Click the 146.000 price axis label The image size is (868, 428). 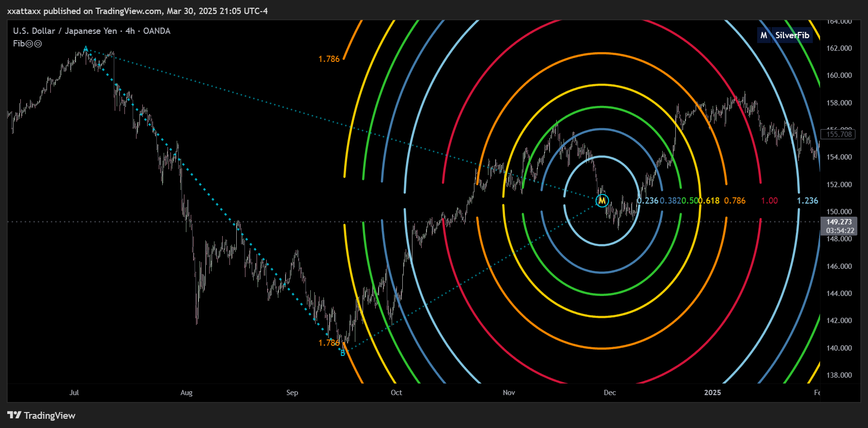click(839, 266)
